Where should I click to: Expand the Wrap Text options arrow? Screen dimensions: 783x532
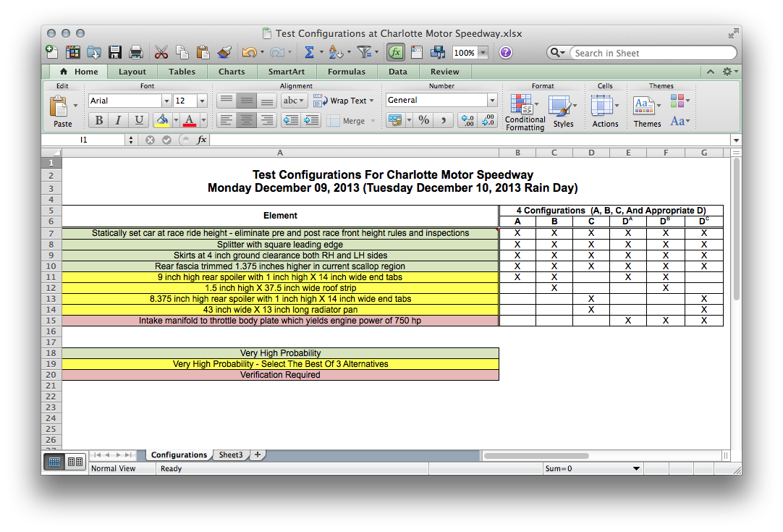[371, 101]
